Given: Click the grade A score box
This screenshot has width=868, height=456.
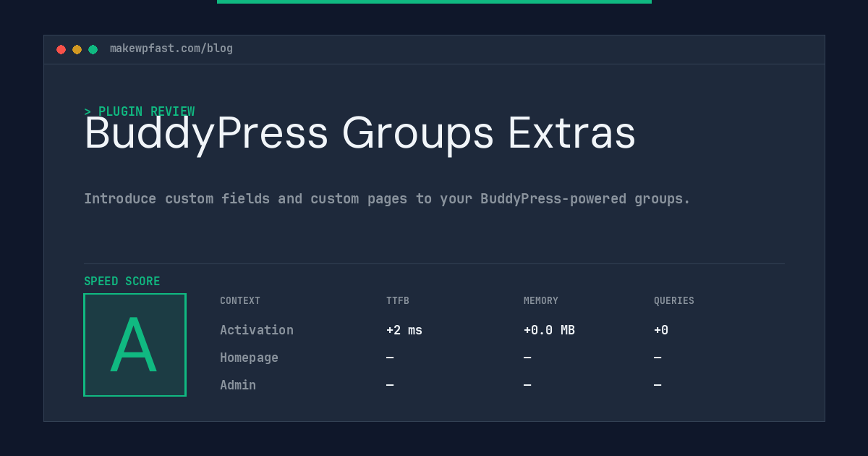Looking at the screenshot, I should [x=135, y=345].
